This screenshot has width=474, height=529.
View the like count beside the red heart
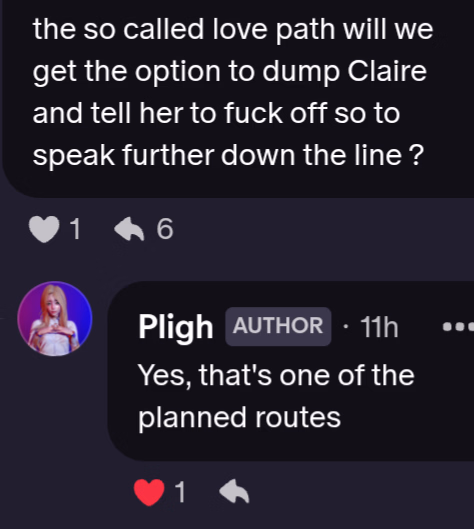pyautogui.click(x=180, y=492)
